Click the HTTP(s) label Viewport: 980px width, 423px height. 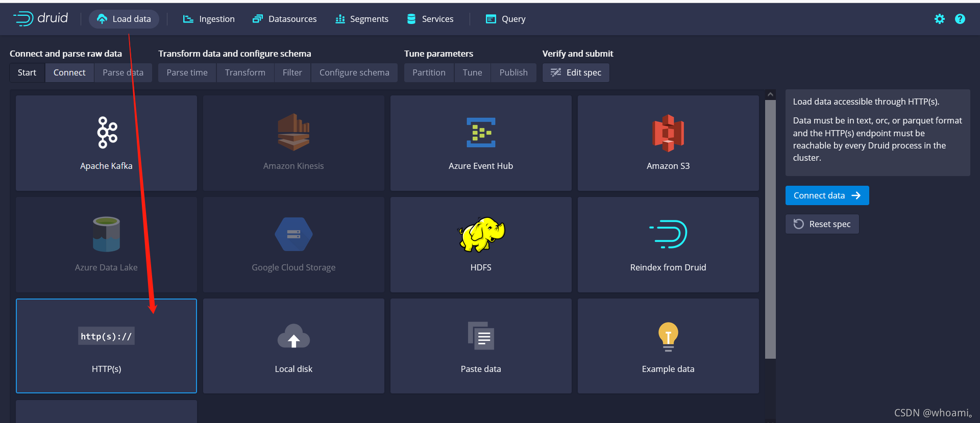click(106, 369)
